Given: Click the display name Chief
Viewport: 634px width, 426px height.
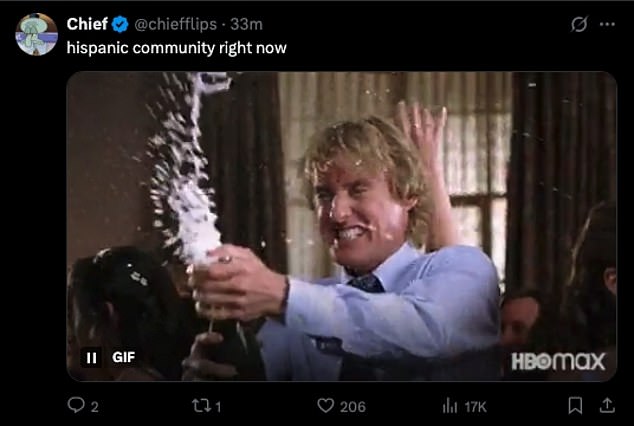Looking at the screenshot, I should [x=87, y=24].
